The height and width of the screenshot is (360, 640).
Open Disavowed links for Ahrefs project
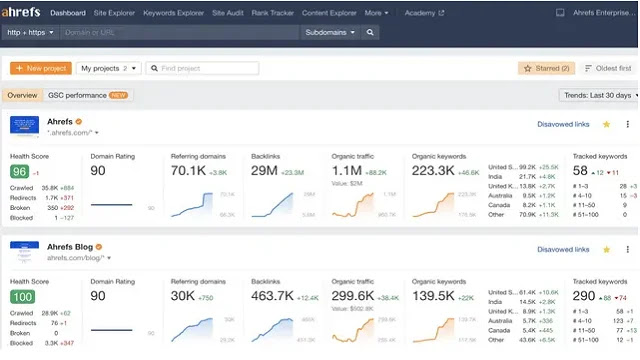click(x=563, y=124)
